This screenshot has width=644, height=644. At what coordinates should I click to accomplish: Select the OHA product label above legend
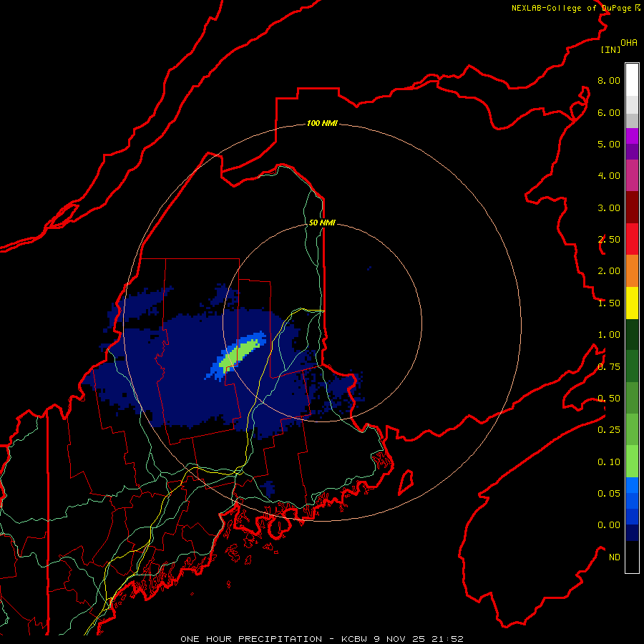[x=629, y=43]
